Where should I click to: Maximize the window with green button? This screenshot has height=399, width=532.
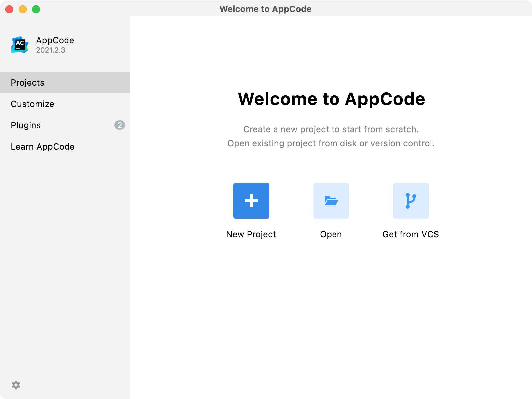(36, 9)
